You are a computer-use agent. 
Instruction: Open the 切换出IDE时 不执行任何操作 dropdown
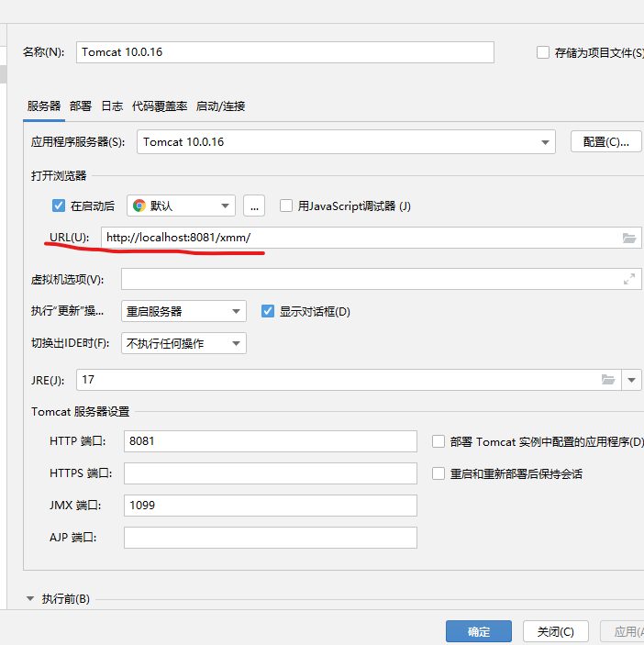pos(183,343)
